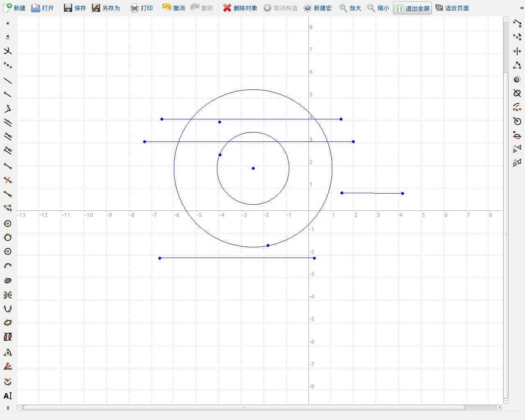Expand hidden left toolbar items
Screen dimensions: 525x420
7,408
